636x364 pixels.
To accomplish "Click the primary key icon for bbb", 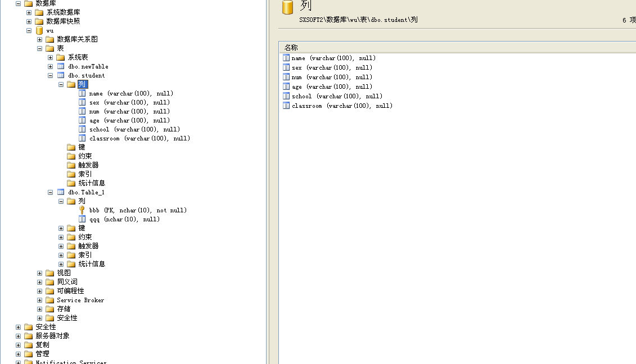I will tap(82, 210).
